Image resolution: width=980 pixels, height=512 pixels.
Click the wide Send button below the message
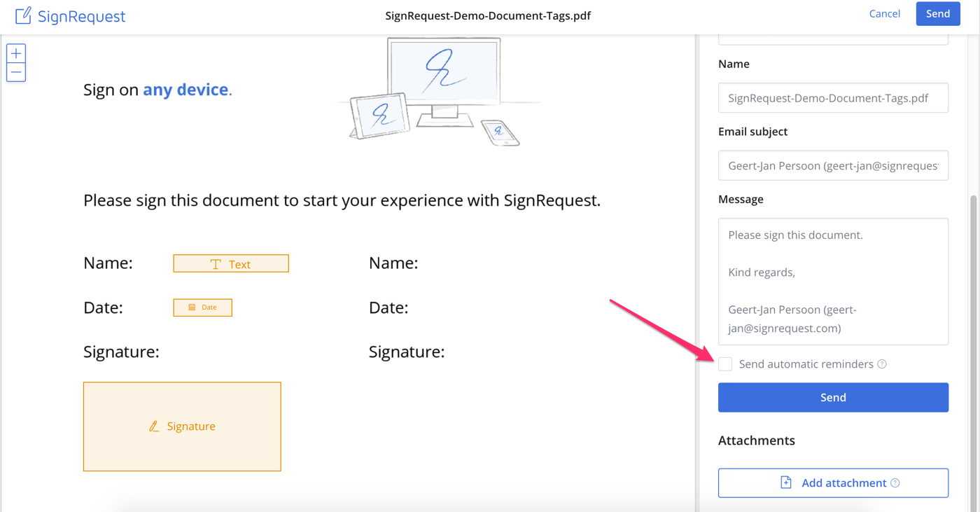coord(833,397)
